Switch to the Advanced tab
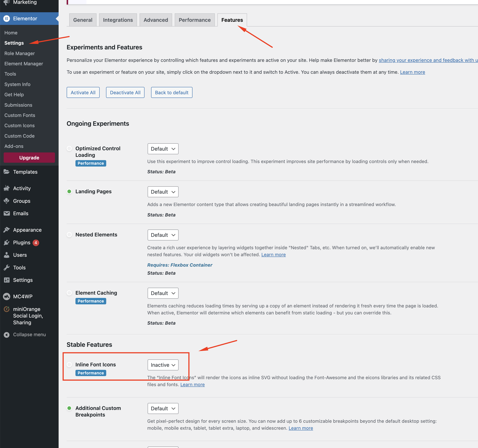Viewport: 478px width, 448px height. [156, 20]
